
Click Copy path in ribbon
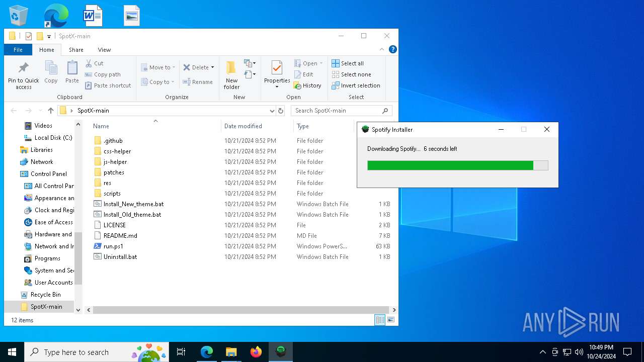coord(103,74)
